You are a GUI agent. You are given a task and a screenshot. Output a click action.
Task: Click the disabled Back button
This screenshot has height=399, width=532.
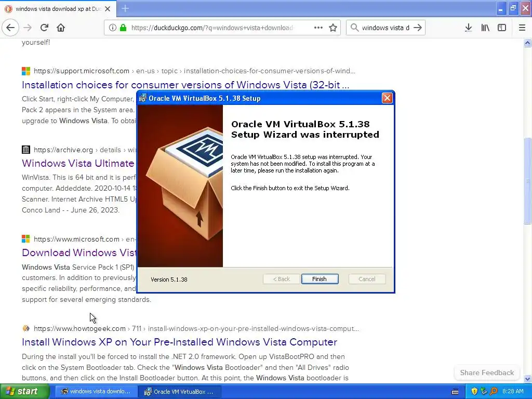pos(281,279)
